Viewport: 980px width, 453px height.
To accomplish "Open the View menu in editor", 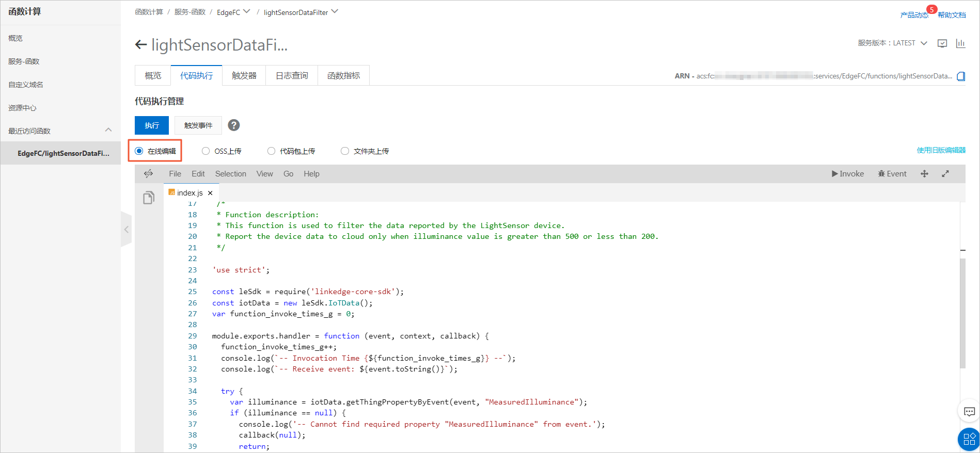I will 265,174.
